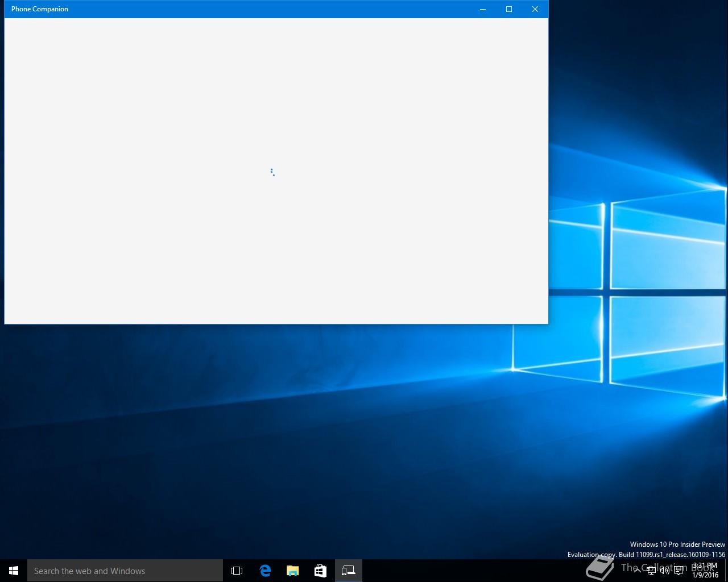The image size is (728, 582).
Task: Open Task View from the taskbar
Action: tap(237, 571)
